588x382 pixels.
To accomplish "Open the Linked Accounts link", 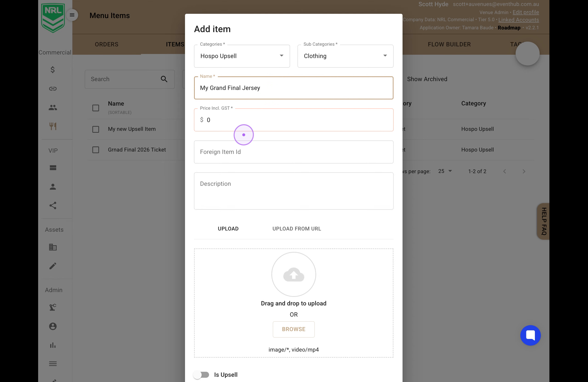I will 518,20.
